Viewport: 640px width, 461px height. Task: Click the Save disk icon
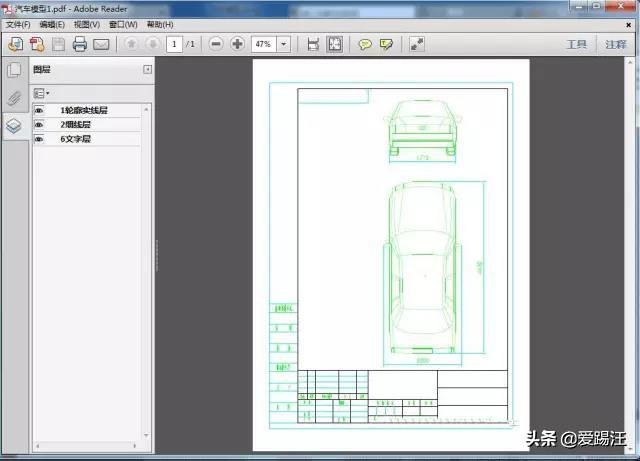coord(59,44)
